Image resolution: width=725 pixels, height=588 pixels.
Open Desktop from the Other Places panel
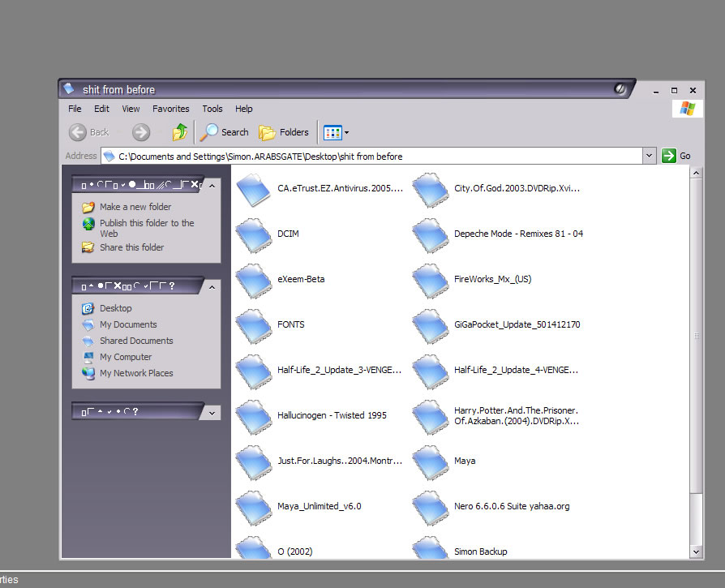click(x=115, y=308)
